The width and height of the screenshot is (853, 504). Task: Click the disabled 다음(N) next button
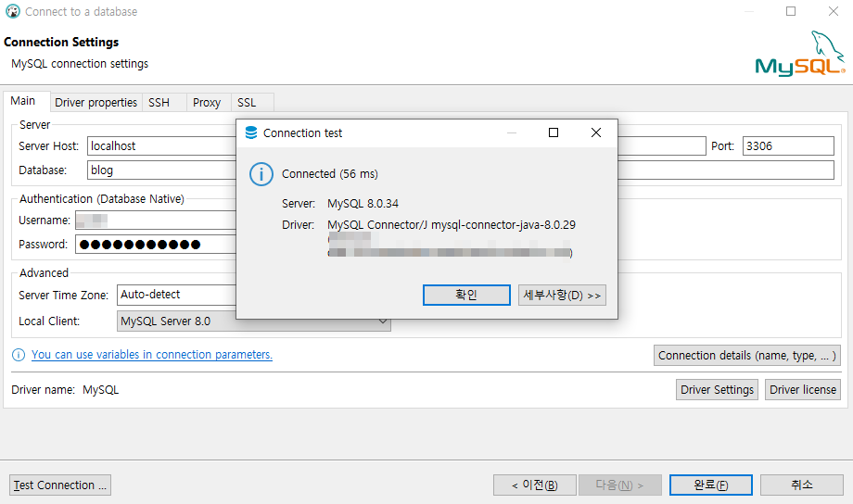coord(620,485)
